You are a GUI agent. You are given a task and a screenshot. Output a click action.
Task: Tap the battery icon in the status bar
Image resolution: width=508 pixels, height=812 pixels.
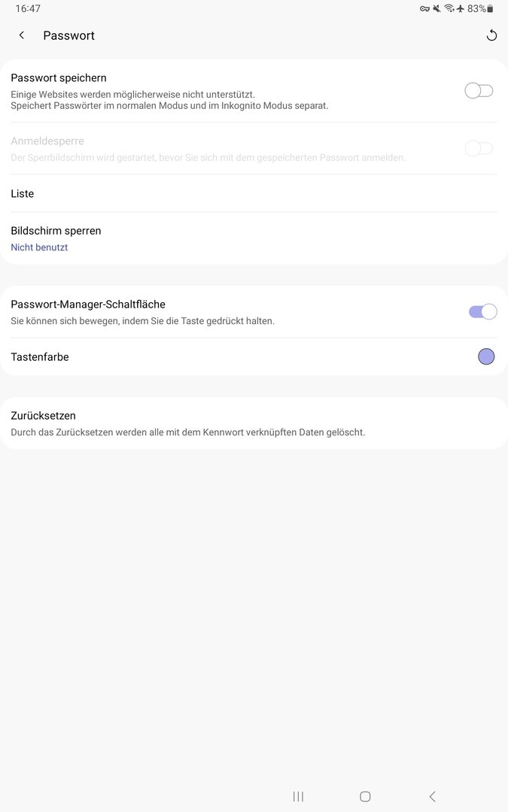point(491,9)
